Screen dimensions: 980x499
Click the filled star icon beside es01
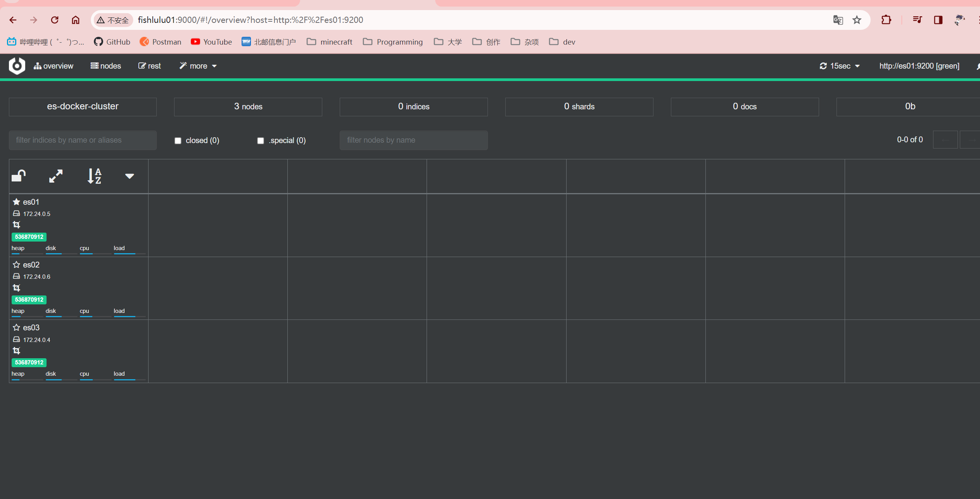16,202
